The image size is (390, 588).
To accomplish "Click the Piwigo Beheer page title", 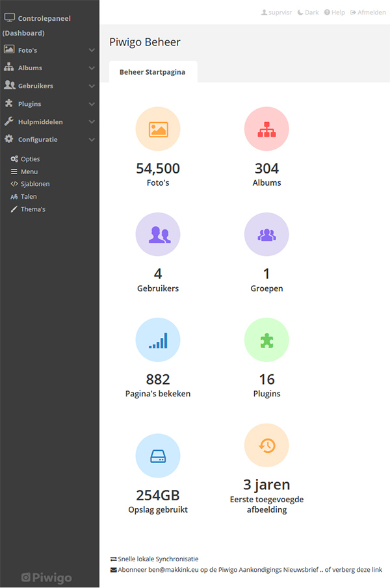I will tap(145, 42).
